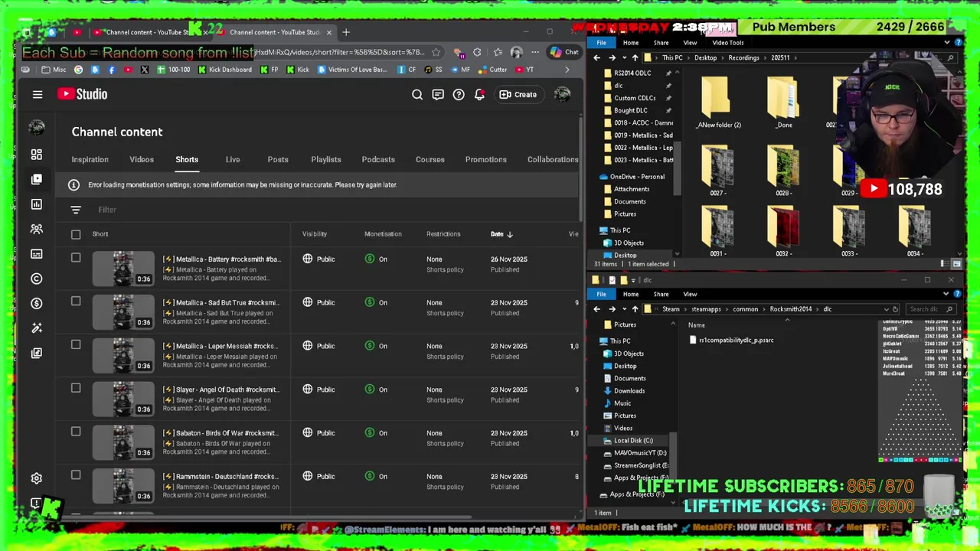This screenshot has height=551, width=980.
Task: Expand bookmarks overflow chevron in browser
Action: click(567, 70)
